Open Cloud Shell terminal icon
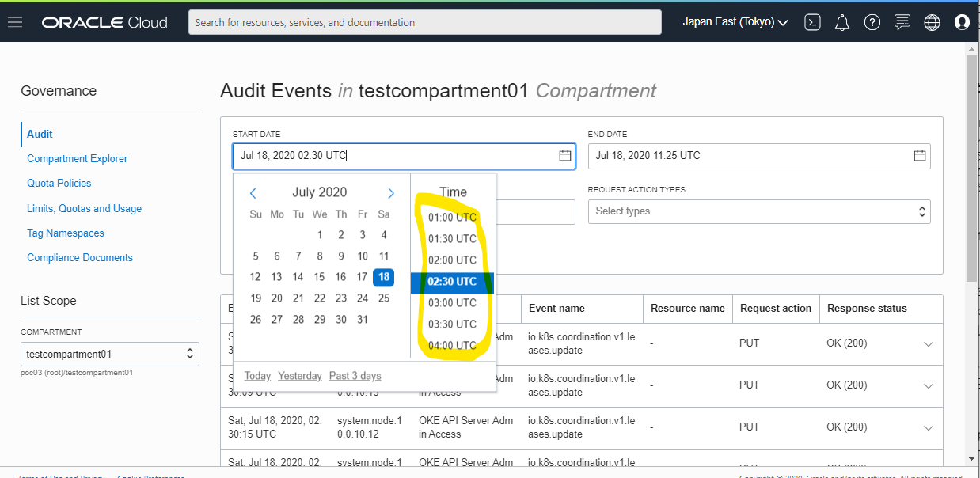The image size is (980, 478). point(812,22)
